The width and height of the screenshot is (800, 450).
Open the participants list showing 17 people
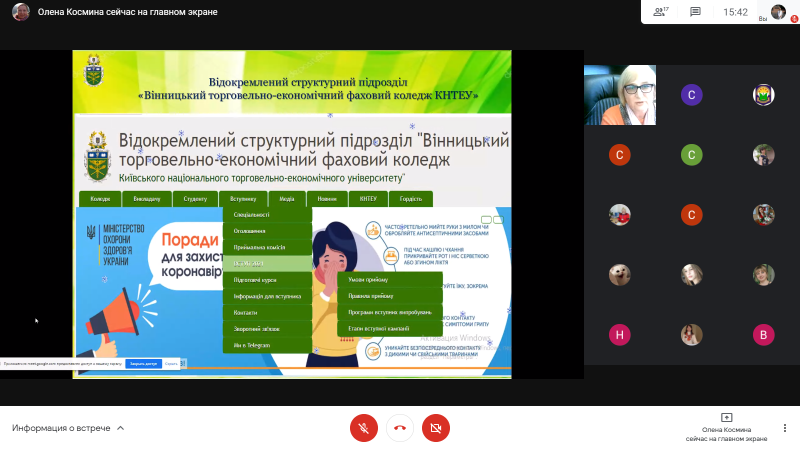coord(661,12)
